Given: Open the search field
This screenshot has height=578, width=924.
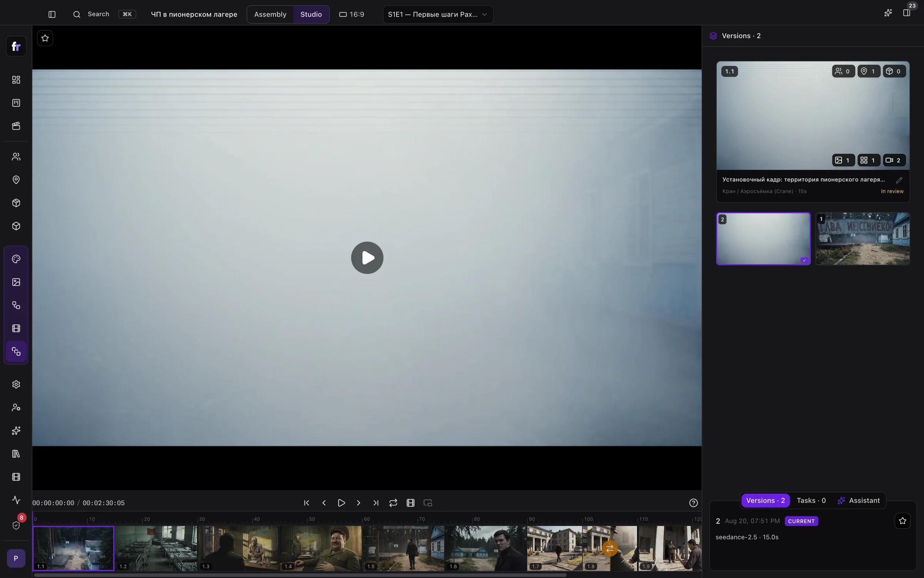Looking at the screenshot, I should coord(104,14).
